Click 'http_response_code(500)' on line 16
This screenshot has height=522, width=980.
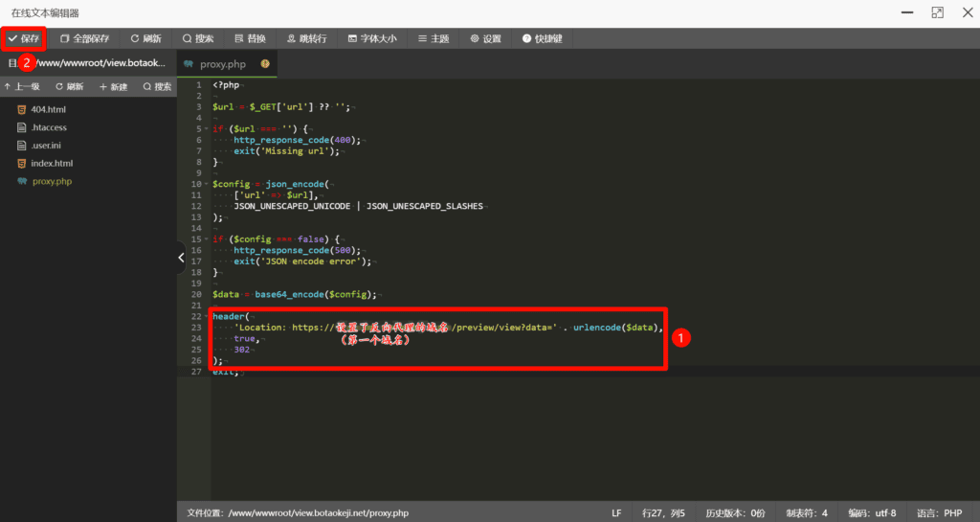click(x=297, y=251)
